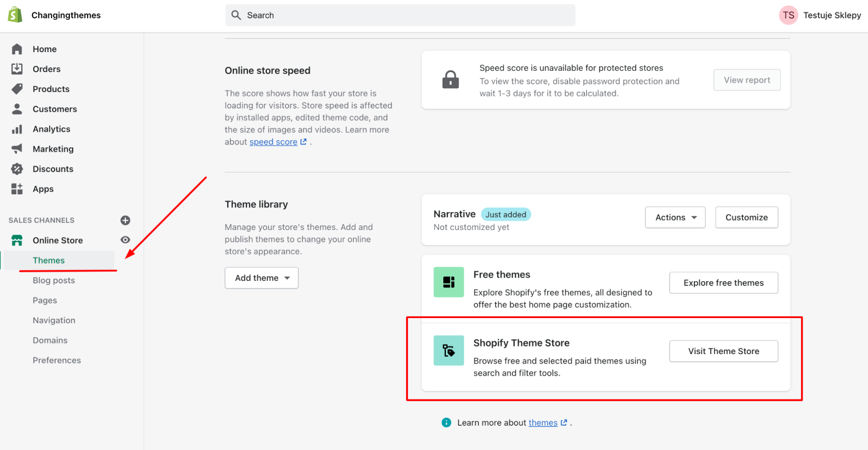Screen dimensions: 868x450
Task: Click the info icon near themes note
Action: pos(446,422)
